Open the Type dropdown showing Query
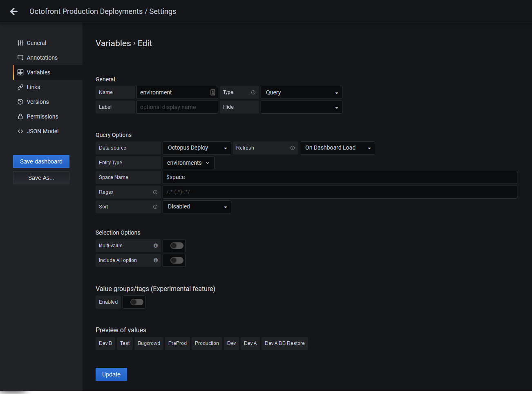The image size is (532, 394). click(x=301, y=92)
